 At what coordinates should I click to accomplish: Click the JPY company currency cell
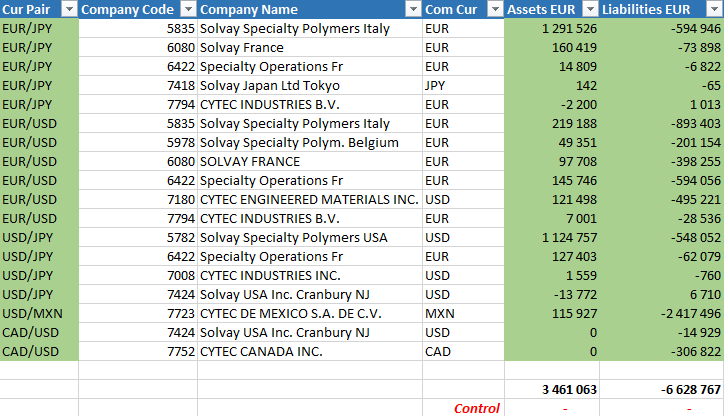pos(463,85)
